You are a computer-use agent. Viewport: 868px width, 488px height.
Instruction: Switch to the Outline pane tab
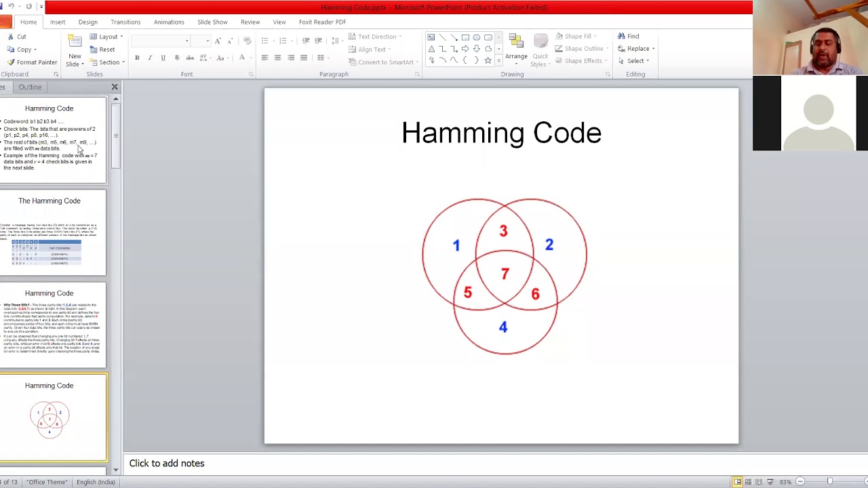[30, 87]
